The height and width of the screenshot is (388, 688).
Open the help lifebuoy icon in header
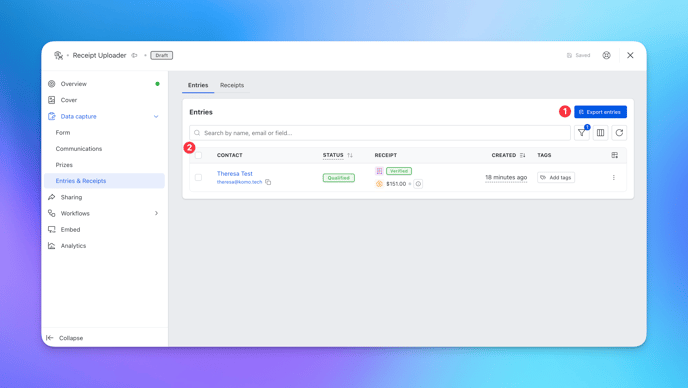[606, 55]
